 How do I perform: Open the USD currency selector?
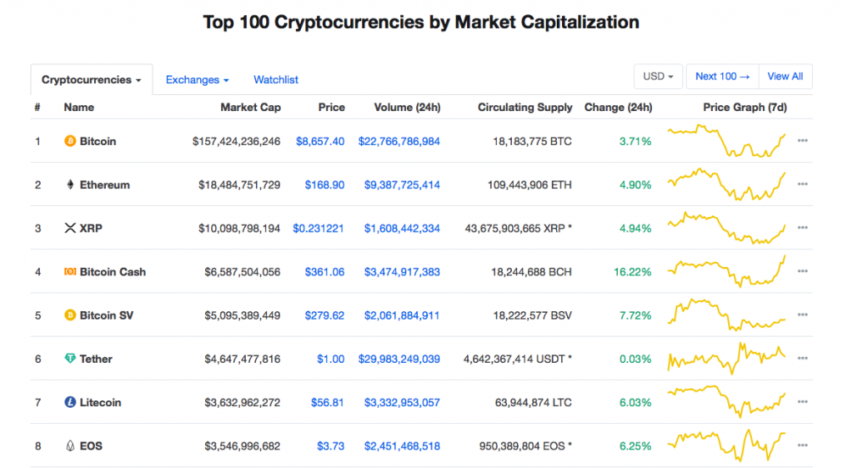658,76
